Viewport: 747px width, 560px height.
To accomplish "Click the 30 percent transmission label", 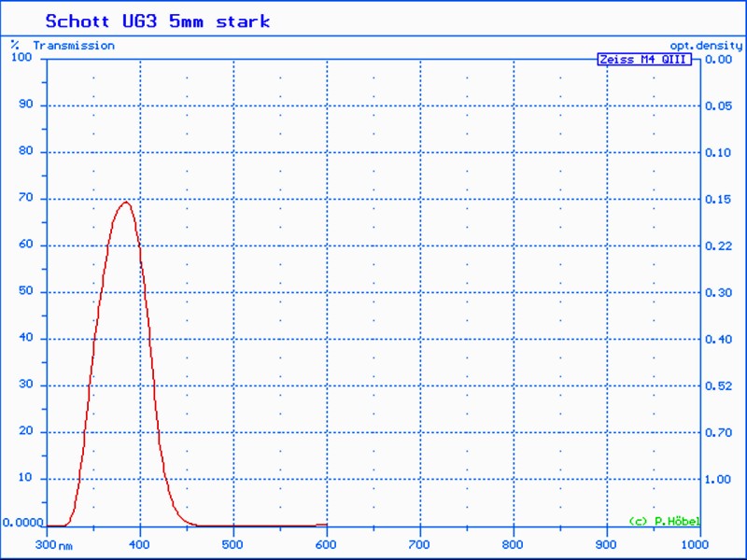I will coord(26,384).
